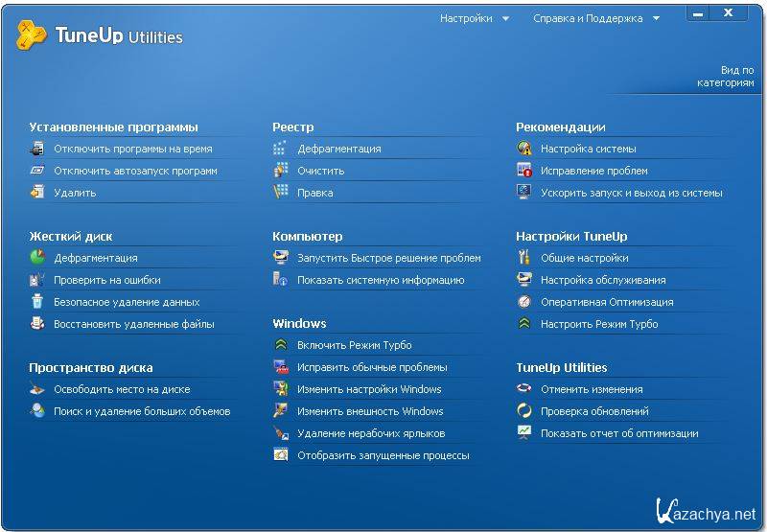This screenshot has height=532, width=767.
Task: Click the registry Очистить icon
Action: 281,171
